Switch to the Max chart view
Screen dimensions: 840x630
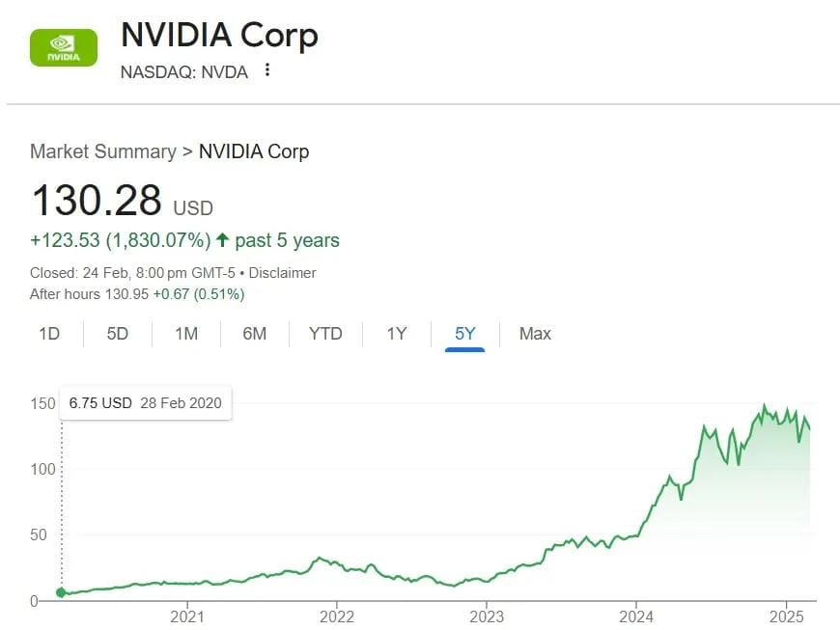(x=534, y=334)
